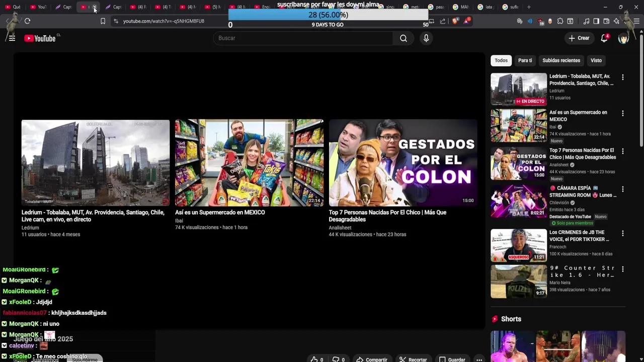This screenshot has width=644, height=362.
Task: Open sidebar thumbnail of Ledrium live stream
Action: [519, 89]
